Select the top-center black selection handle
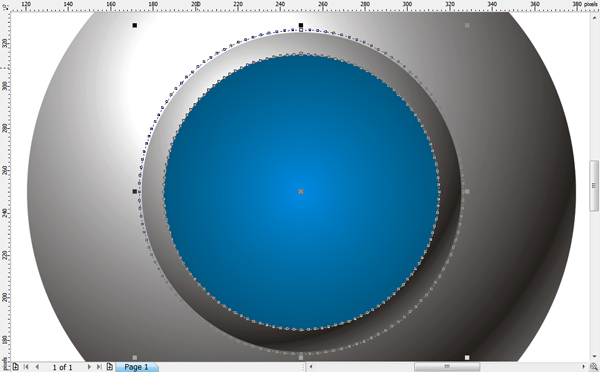 pos(301,25)
